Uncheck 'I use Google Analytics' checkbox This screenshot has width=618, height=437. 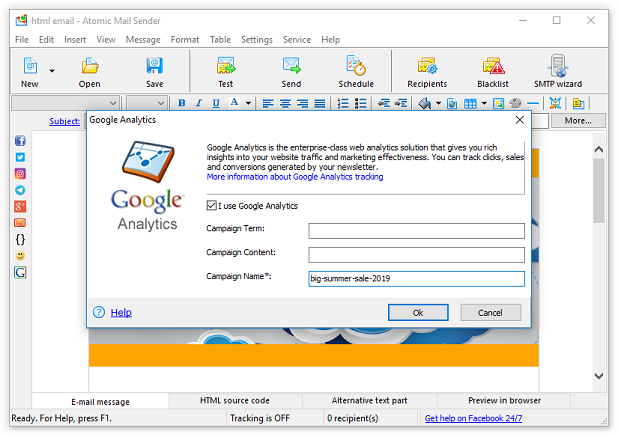211,206
